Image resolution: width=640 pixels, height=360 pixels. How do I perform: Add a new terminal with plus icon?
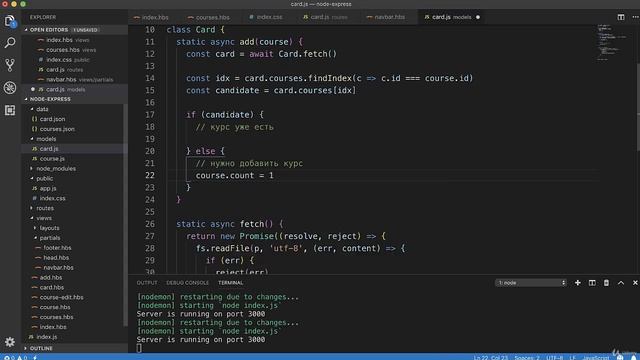(x=578, y=283)
